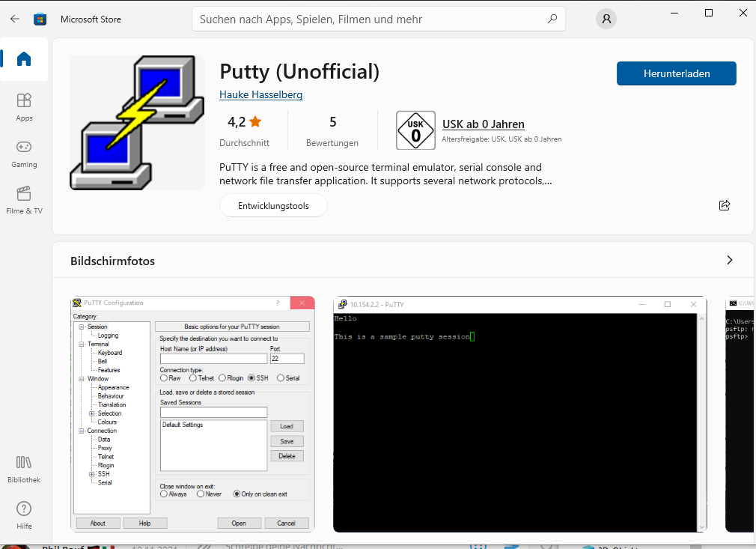Viewport: 756px width, 549px height.
Task: Click the Putty (Unofficial) title
Action: 299,71
